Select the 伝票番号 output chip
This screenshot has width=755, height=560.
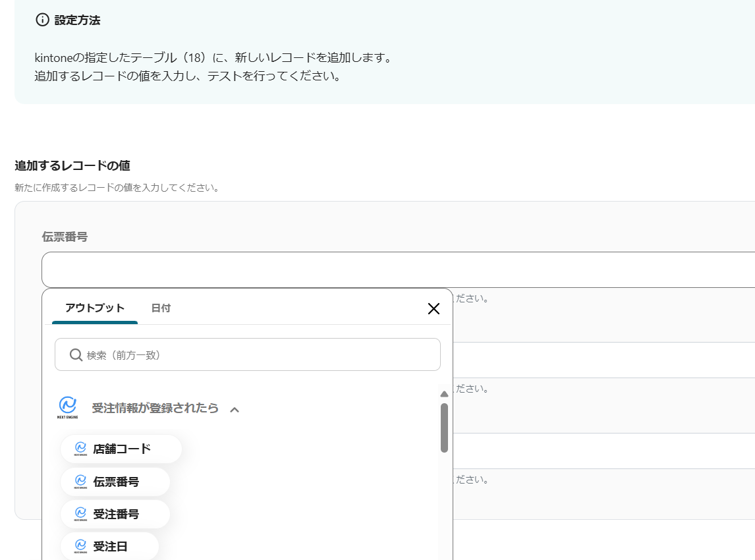click(116, 482)
